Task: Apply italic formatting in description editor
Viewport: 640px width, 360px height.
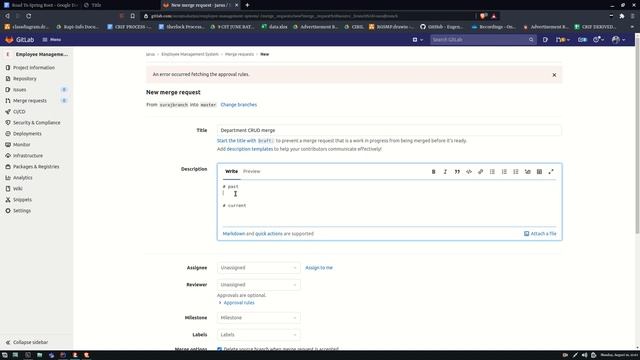Action: pyautogui.click(x=445, y=172)
